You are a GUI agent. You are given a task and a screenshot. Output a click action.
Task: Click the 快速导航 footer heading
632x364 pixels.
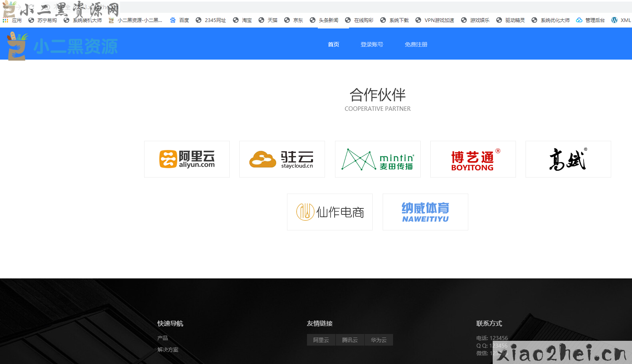pyautogui.click(x=170, y=323)
